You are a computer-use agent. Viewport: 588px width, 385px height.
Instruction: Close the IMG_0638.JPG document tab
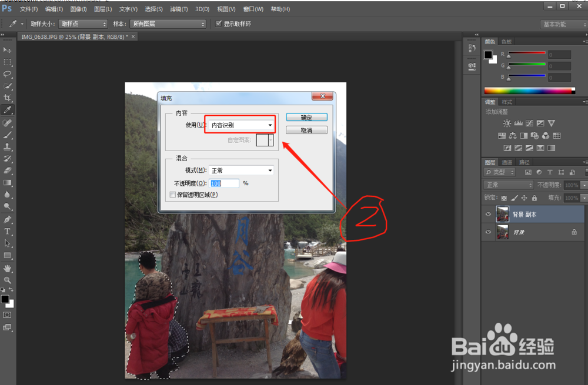pos(133,36)
